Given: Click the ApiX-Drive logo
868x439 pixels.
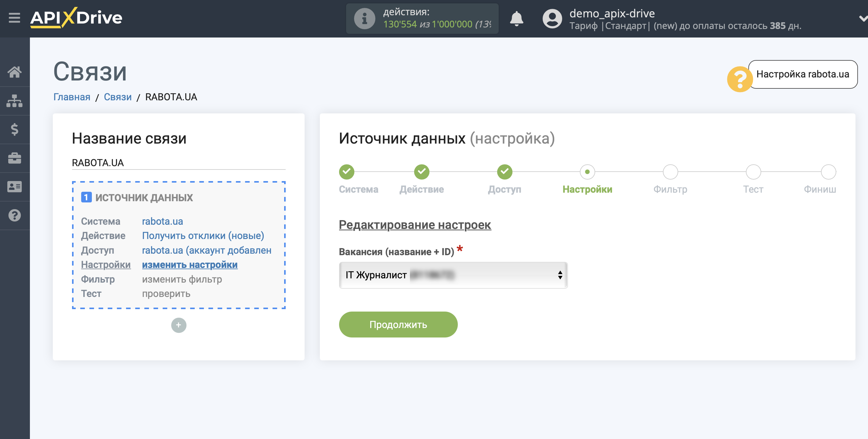Looking at the screenshot, I should [76, 17].
